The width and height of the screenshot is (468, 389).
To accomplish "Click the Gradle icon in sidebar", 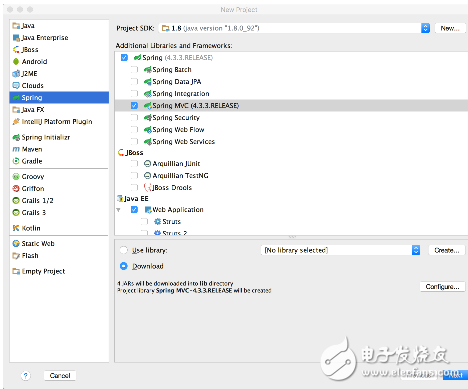I will point(16,161).
